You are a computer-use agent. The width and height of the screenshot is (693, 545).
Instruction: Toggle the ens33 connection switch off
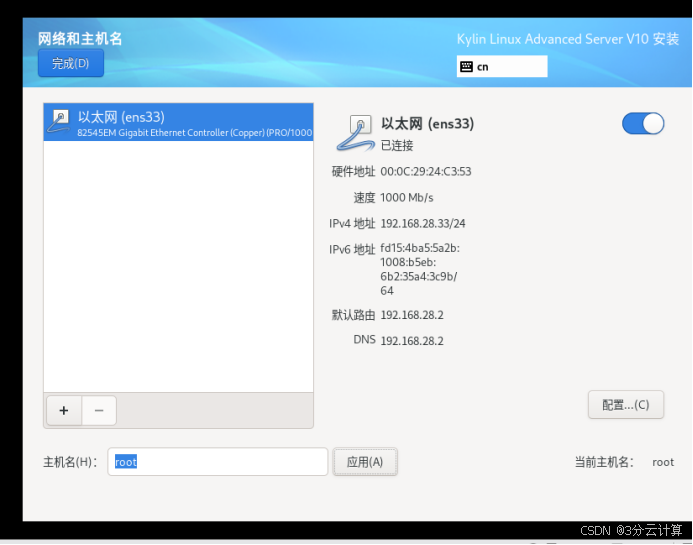tap(643, 123)
